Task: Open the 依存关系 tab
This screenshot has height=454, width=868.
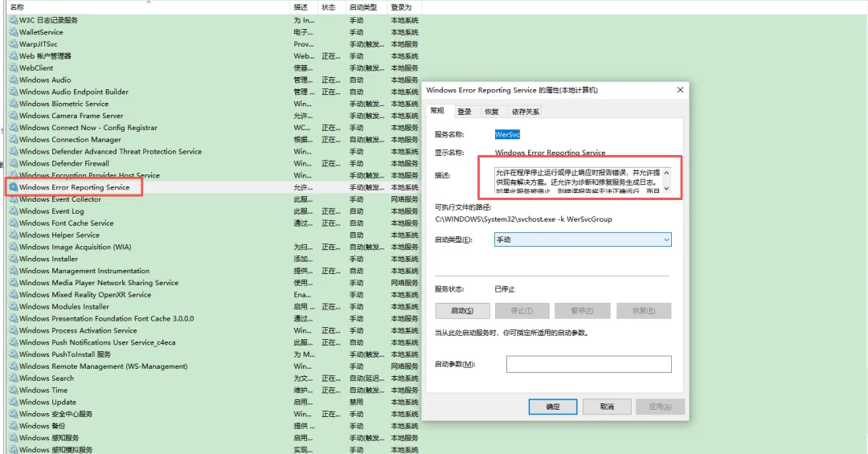Action: click(525, 112)
